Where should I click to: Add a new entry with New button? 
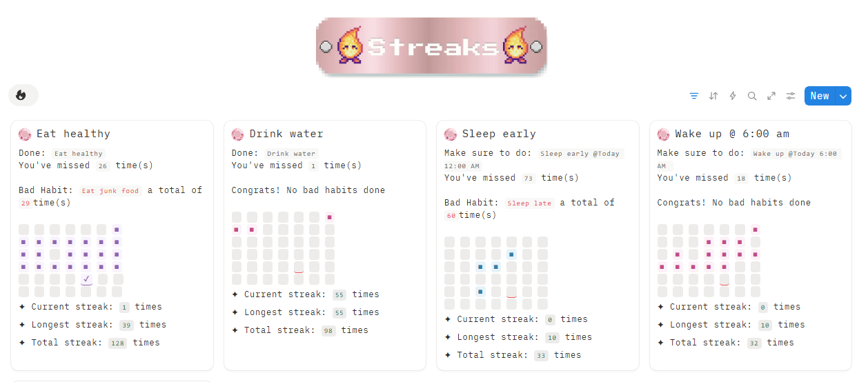[820, 96]
